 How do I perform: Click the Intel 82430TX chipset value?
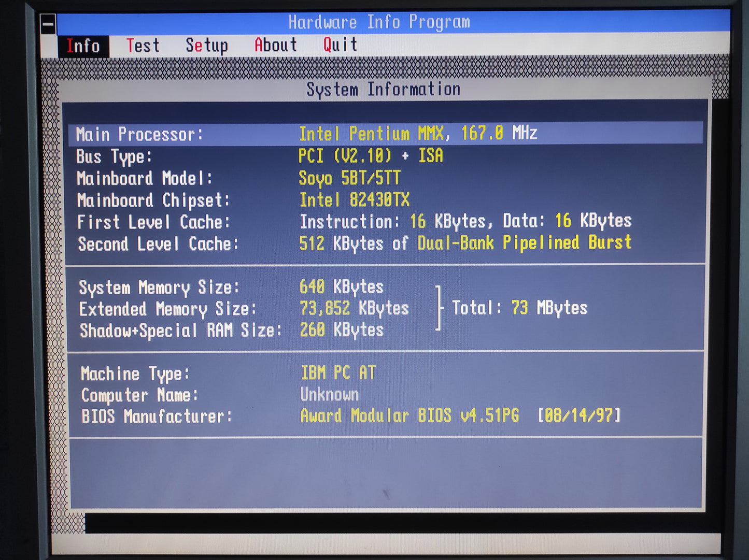click(x=355, y=200)
